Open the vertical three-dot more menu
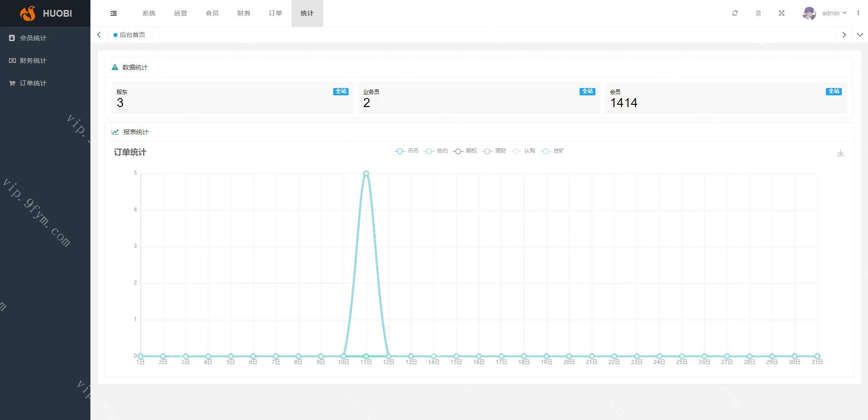Image resolution: width=868 pixels, height=420 pixels. [858, 14]
